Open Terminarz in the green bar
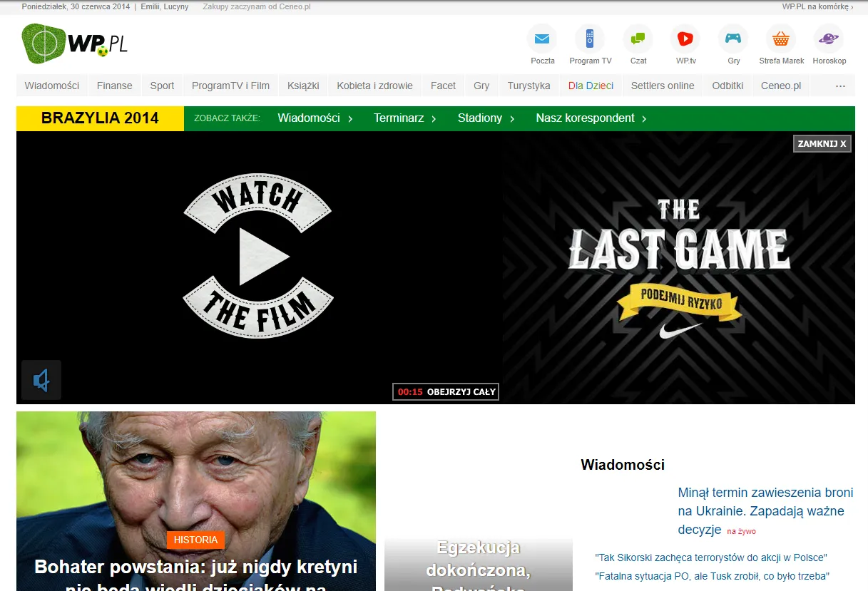 point(405,118)
